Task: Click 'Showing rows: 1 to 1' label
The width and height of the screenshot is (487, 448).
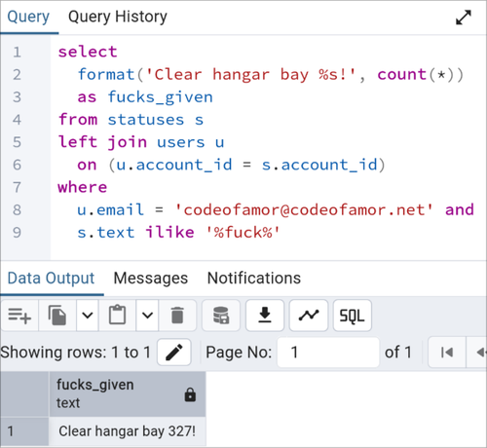Action: 76,353
